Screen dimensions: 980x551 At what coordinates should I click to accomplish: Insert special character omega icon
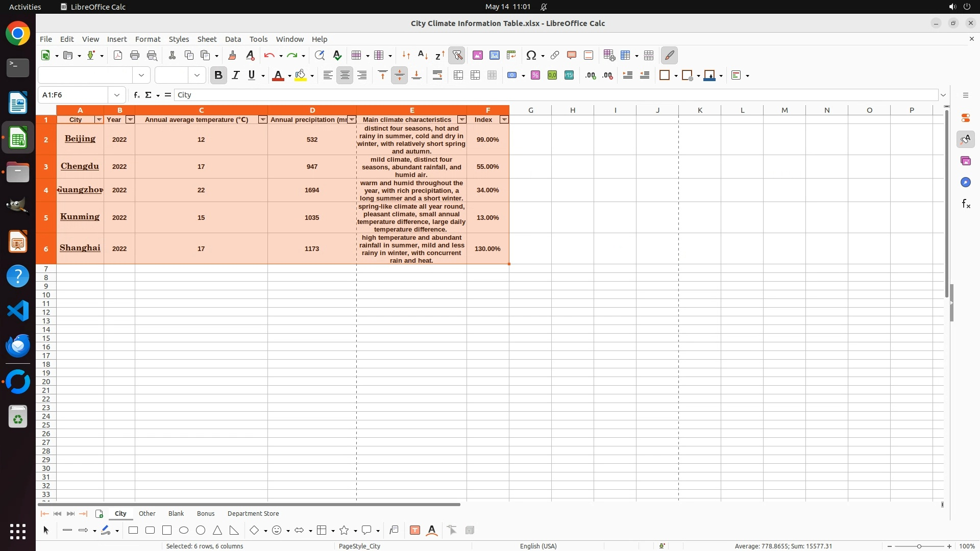click(x=531, y=55)
